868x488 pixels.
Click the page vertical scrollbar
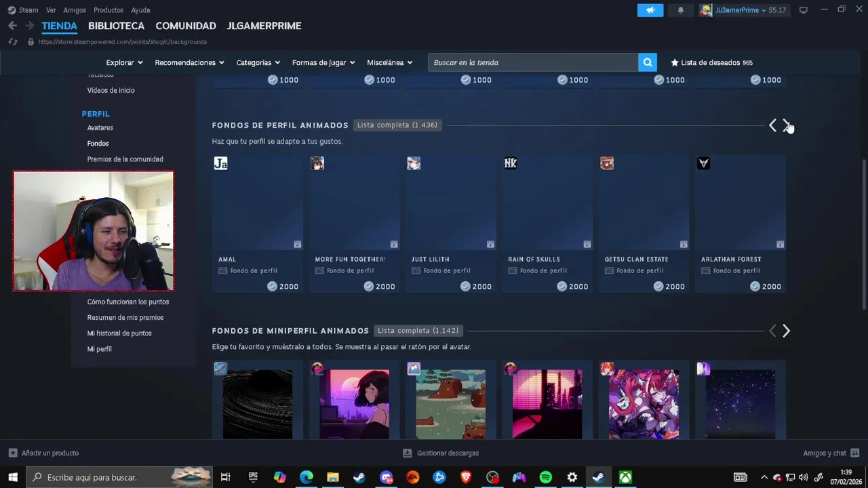863,234
